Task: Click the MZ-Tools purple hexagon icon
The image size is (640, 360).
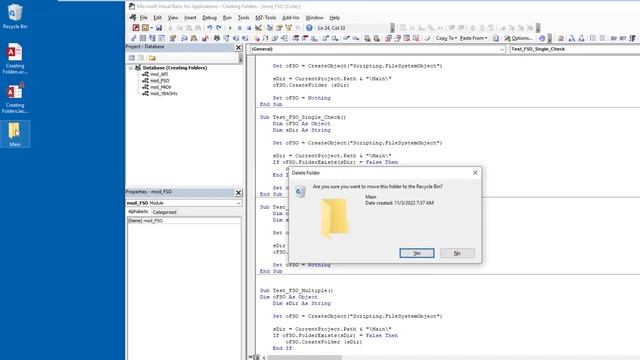Action: [x=542, y=38]
